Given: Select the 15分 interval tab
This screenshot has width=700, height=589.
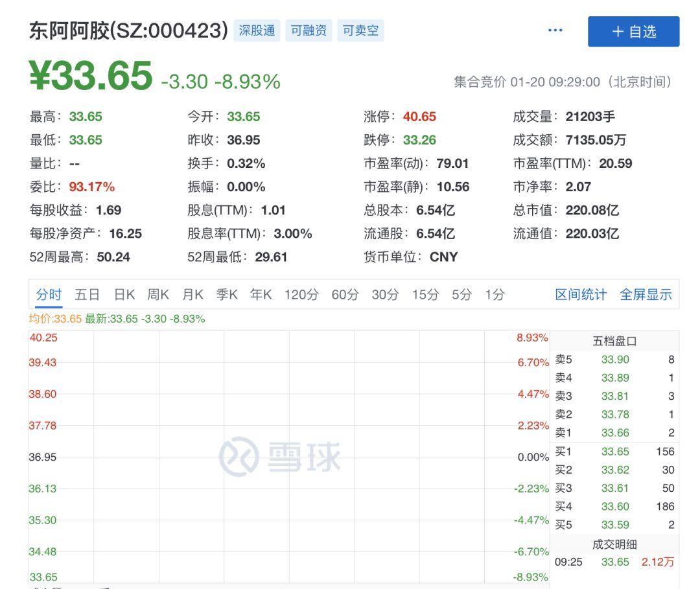Looking at the screenshot, I should [x=425, y=294].
